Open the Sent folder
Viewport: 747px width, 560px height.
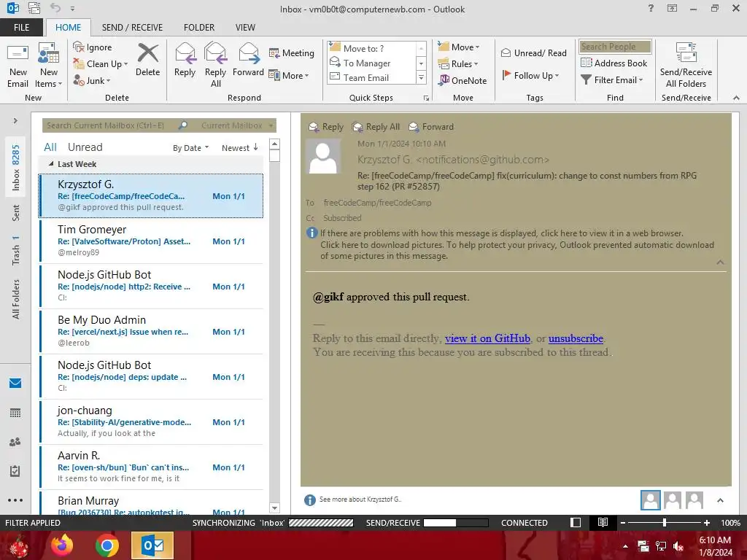point(16,213)
